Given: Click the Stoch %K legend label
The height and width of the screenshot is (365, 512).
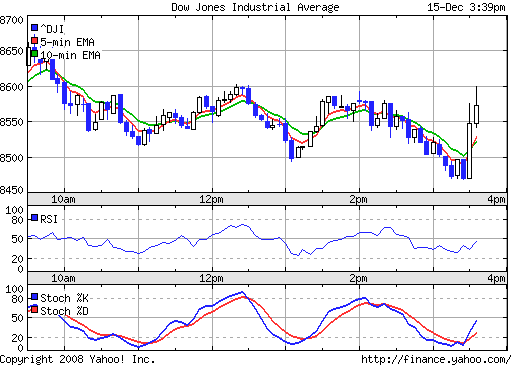Looking at the screenshot, I should coord(64,298).
